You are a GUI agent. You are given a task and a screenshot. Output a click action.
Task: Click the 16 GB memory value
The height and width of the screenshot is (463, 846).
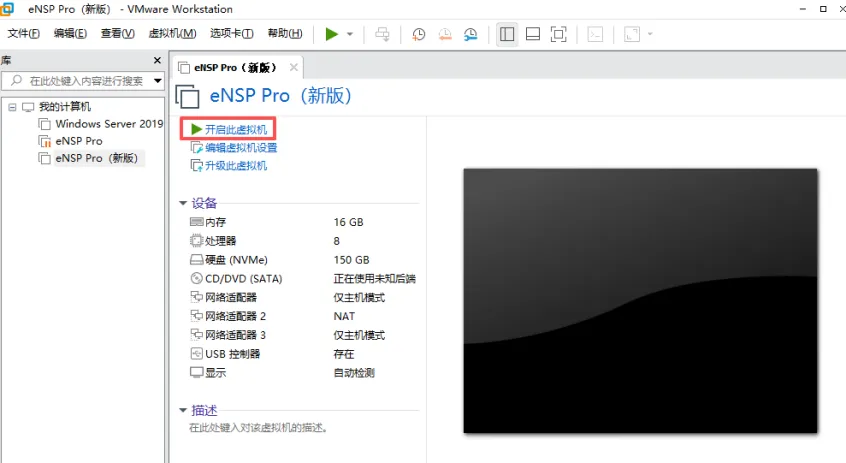click(349, 222)
